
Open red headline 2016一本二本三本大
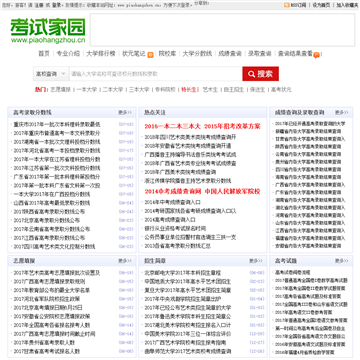[x=173, y=126]
